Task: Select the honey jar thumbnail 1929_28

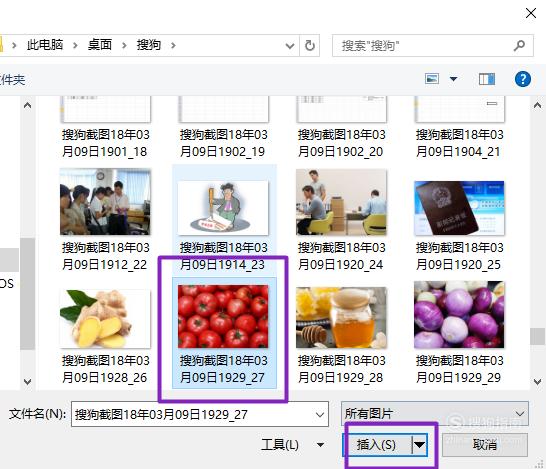Action: tap(341, 318)
